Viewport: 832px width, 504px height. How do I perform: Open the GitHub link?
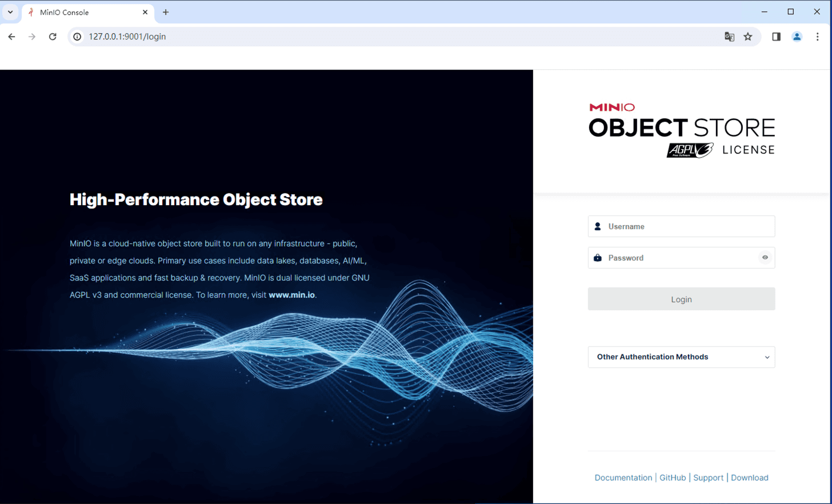673,478
